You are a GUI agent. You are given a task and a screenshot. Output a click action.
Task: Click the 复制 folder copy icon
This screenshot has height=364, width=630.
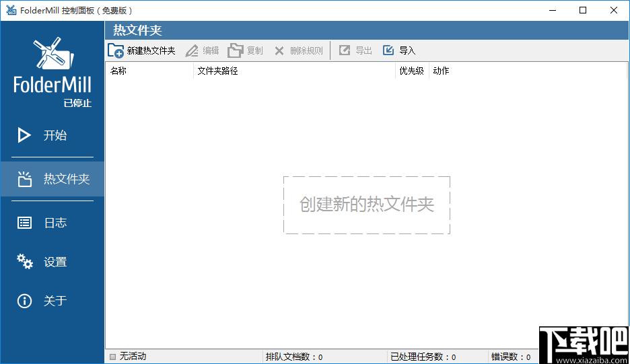pos(236,50)
